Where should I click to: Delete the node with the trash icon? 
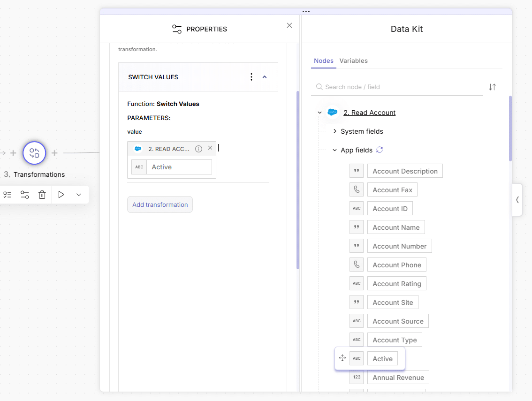(x=42, y=195)
